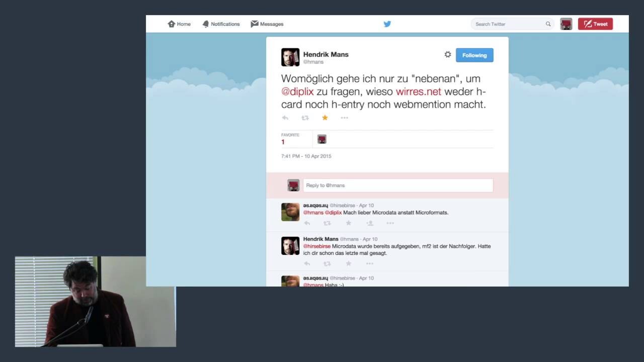Open the favorites count 1
Screen dimensions: 644x362
(283, 142)
